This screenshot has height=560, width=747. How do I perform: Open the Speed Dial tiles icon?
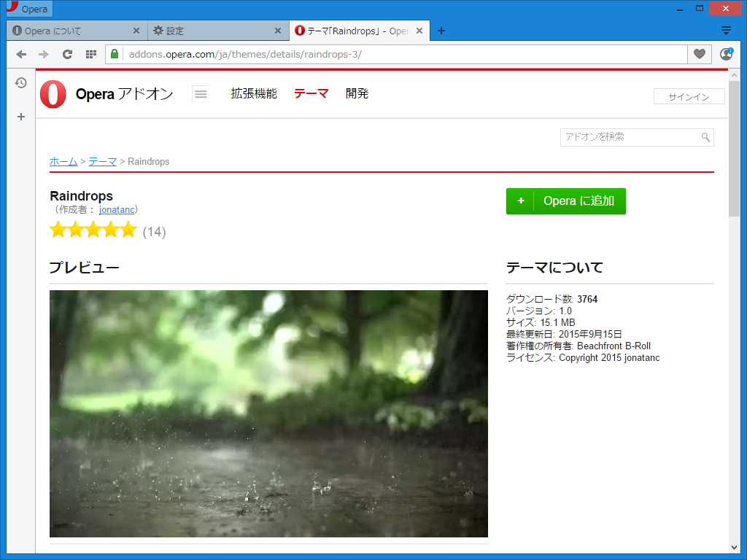coord(90,54)
